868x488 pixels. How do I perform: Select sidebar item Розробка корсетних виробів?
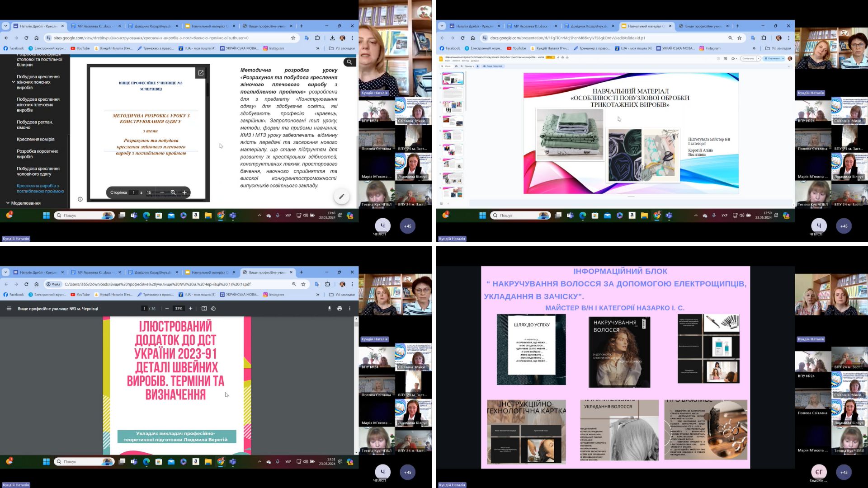(x=38, y=154)
